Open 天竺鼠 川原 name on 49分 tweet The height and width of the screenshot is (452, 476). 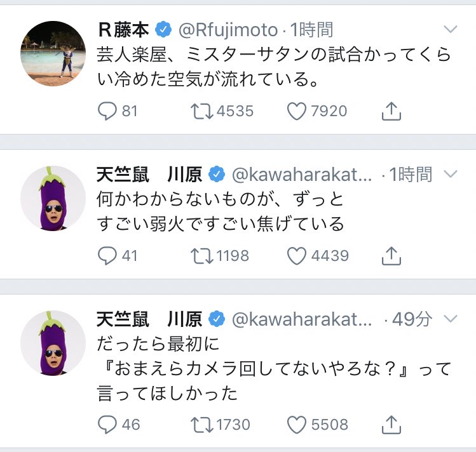coord(149,319)
